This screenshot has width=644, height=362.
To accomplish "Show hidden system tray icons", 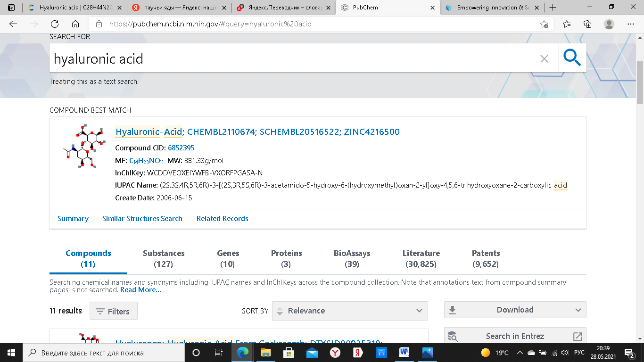I will click(x=520, y=353).
